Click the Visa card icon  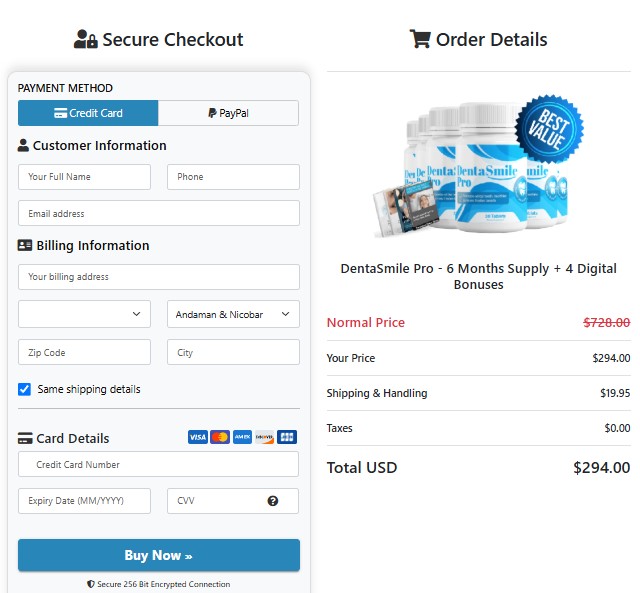198,437
